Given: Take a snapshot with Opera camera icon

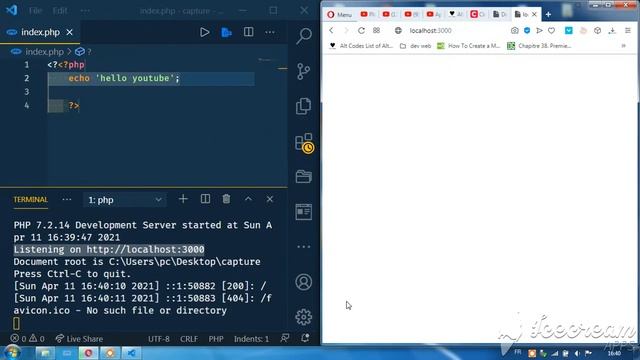Looking at the screenshot, I should (514, 31).
